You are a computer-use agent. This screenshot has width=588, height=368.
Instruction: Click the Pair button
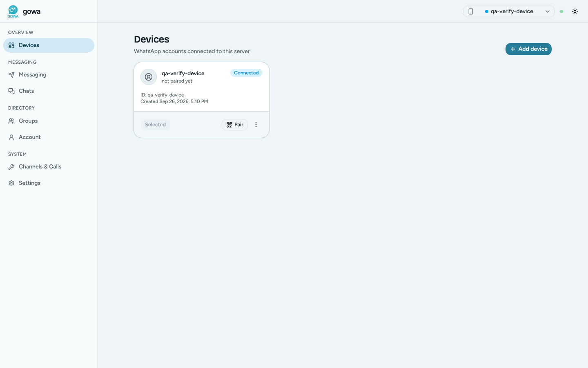click(235, 125)
